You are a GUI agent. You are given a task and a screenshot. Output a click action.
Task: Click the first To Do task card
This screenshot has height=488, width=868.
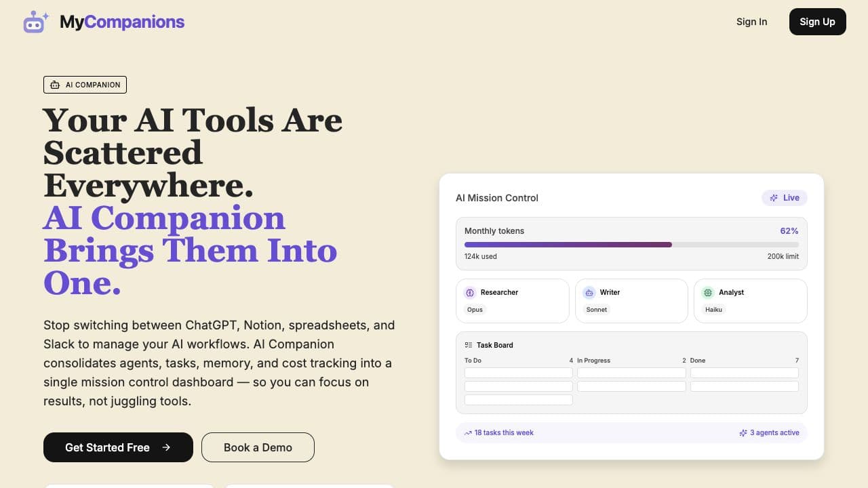coord(519,373)
